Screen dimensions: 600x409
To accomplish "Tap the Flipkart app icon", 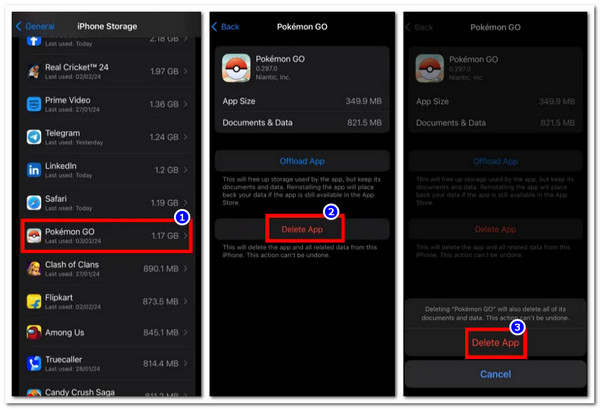I will (x=34, y=301).
